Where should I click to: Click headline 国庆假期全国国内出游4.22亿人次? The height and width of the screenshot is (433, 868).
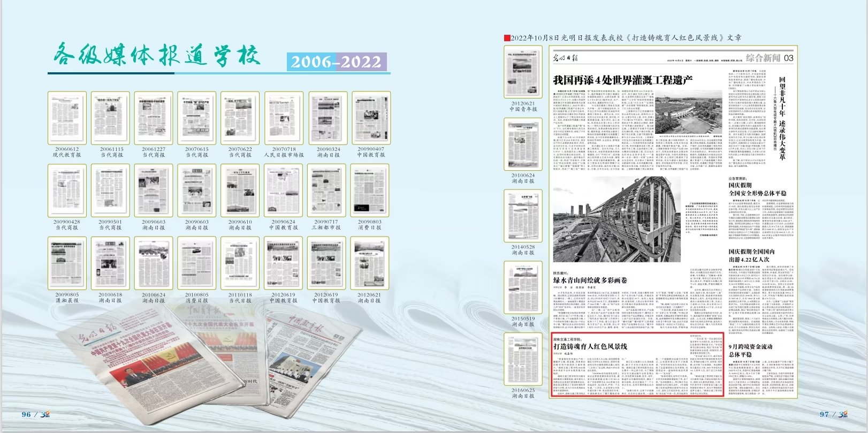(751, 255)
